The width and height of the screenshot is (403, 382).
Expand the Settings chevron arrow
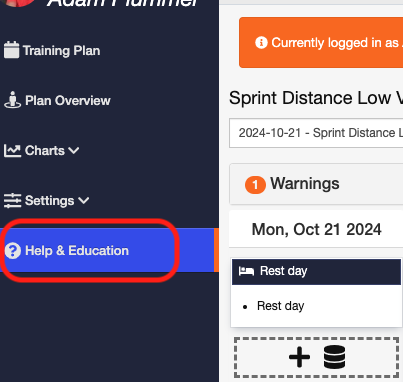tap(83, 201)
